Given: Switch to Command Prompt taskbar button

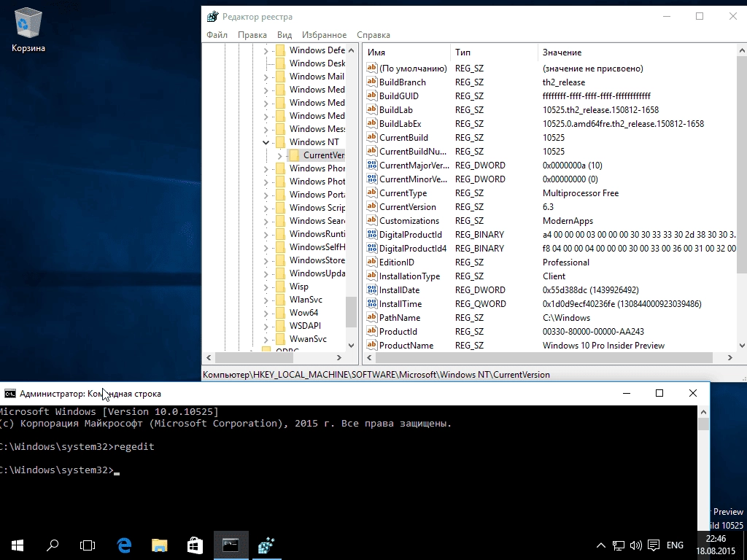Looking at the screenshot, I should pos(231,545).
